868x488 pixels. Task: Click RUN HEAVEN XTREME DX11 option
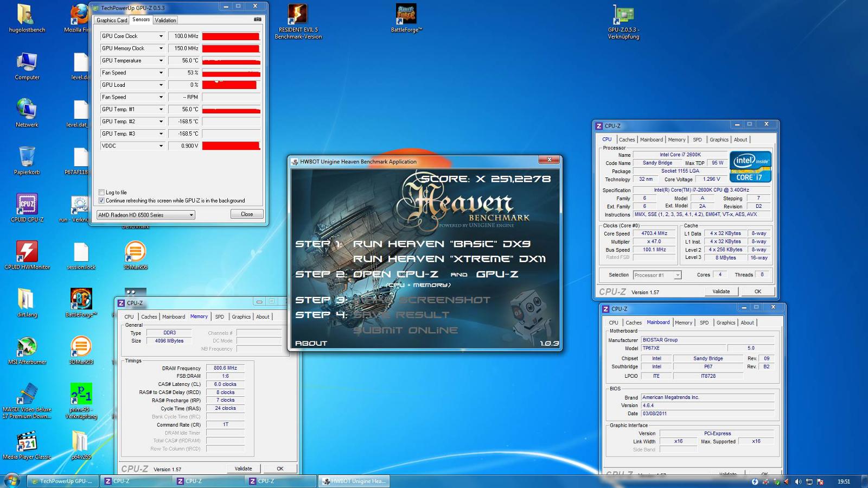tap(449, 259)
